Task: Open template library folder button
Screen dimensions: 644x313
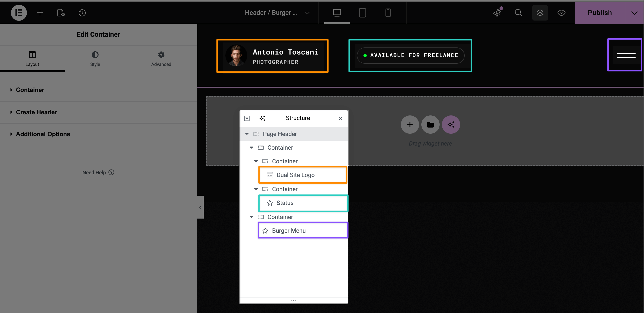Action: pos(430,124)
